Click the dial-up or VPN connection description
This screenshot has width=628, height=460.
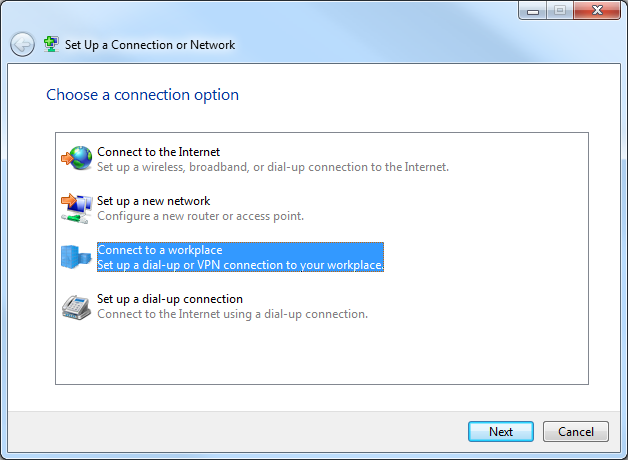point(240,265)
